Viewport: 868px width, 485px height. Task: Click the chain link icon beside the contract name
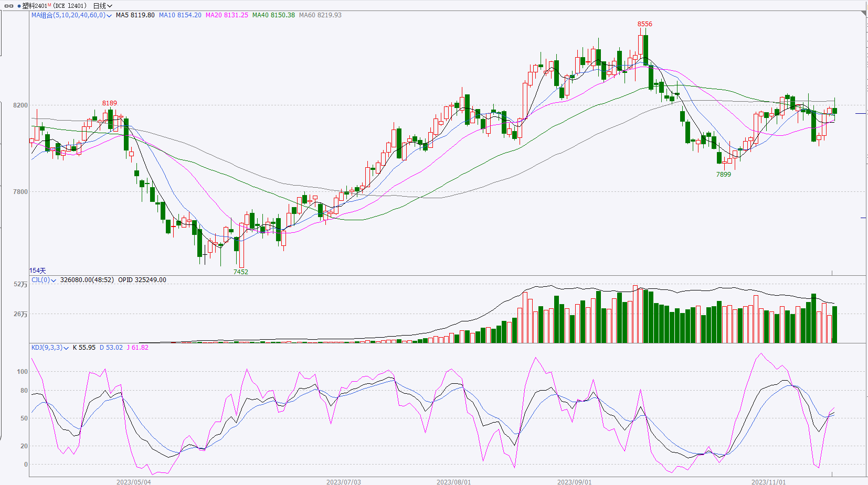click(x=9, y=6)
